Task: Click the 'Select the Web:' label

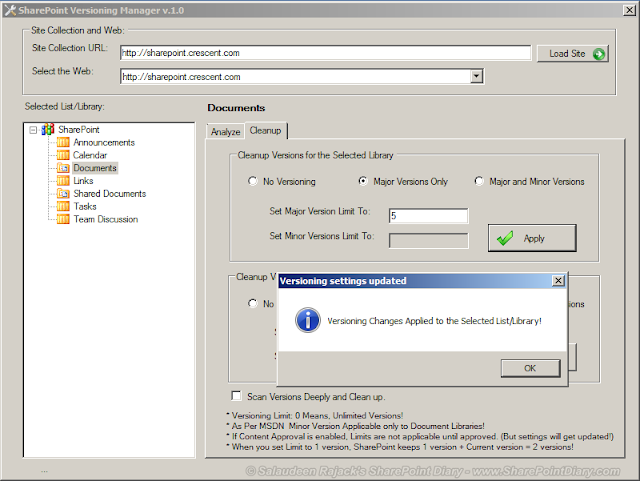Action: (x=63, y=71)
